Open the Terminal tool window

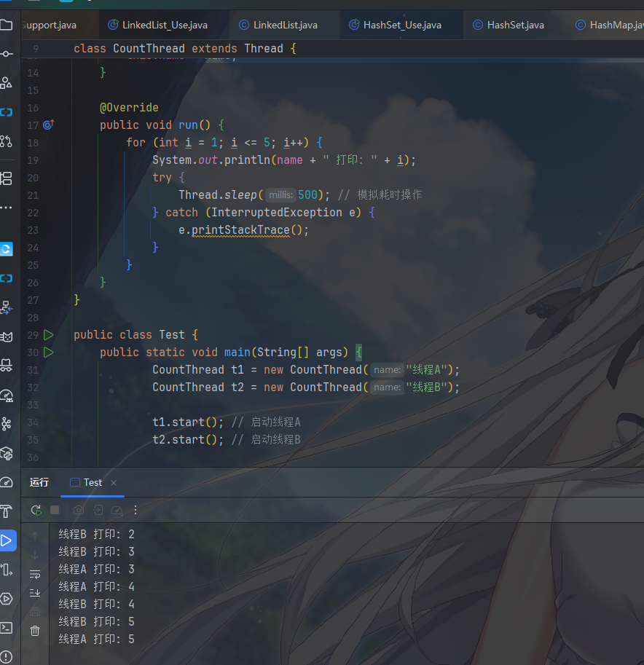pos(7,627)
